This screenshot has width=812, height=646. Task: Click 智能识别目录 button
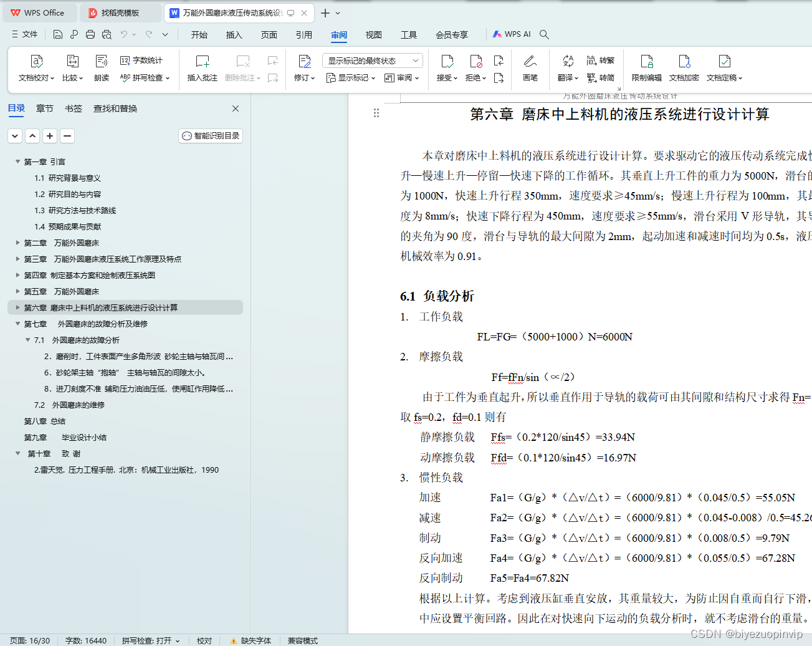tap(211, 136)
